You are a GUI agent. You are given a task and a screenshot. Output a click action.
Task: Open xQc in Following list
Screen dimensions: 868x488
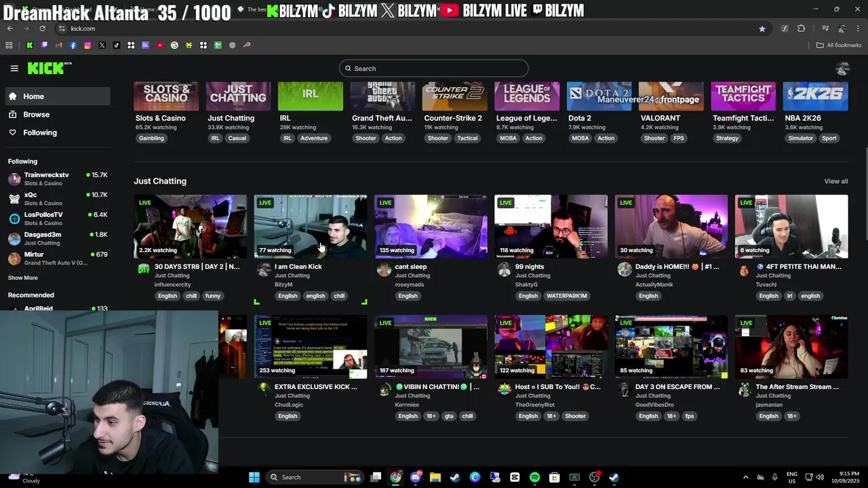58,199
